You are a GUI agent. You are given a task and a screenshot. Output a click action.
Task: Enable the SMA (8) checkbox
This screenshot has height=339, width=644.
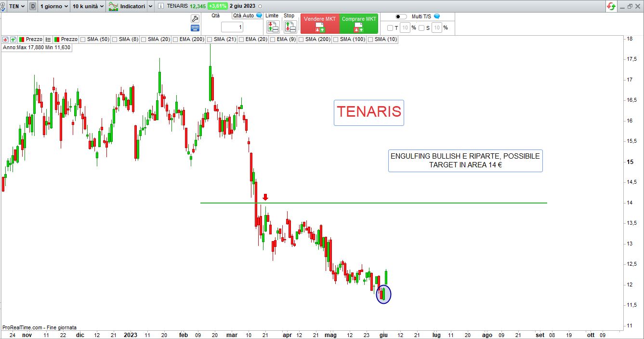pos(115,40)
